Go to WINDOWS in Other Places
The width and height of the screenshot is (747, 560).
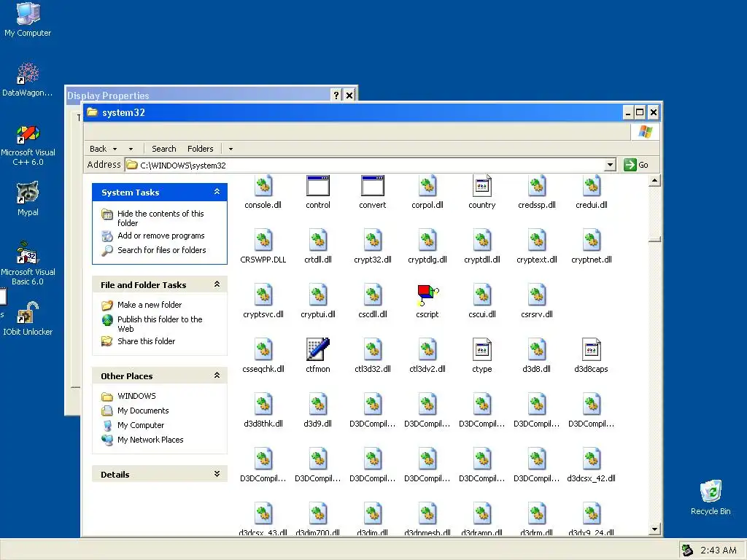(x=136, y=396)
